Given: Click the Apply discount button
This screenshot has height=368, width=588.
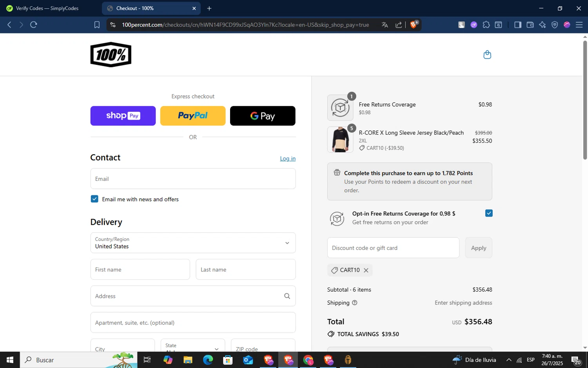Looking at the screenshot, I should (x=479, y=248).
